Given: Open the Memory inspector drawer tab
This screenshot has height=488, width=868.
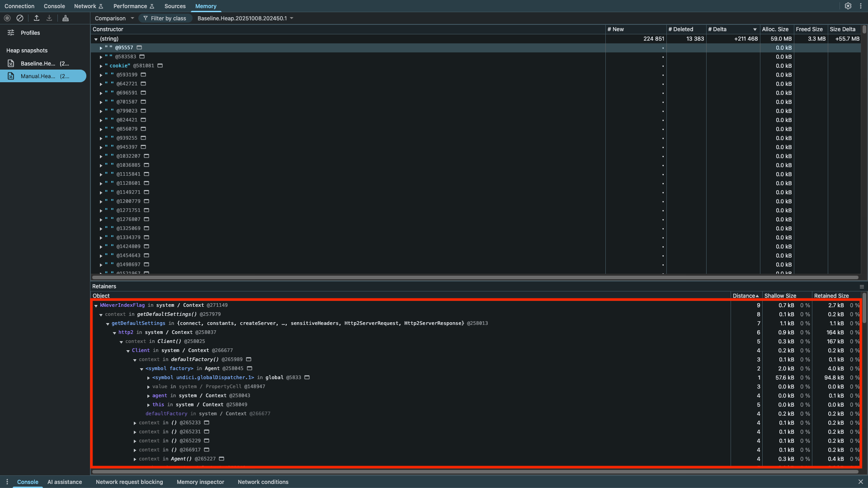Looking at the screenshot, I should coord(200,482).
